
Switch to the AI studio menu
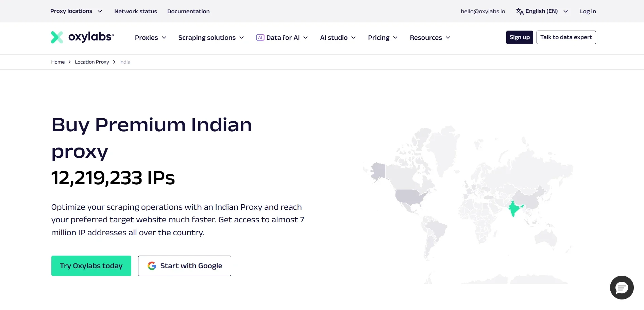(x=337, y=37)
